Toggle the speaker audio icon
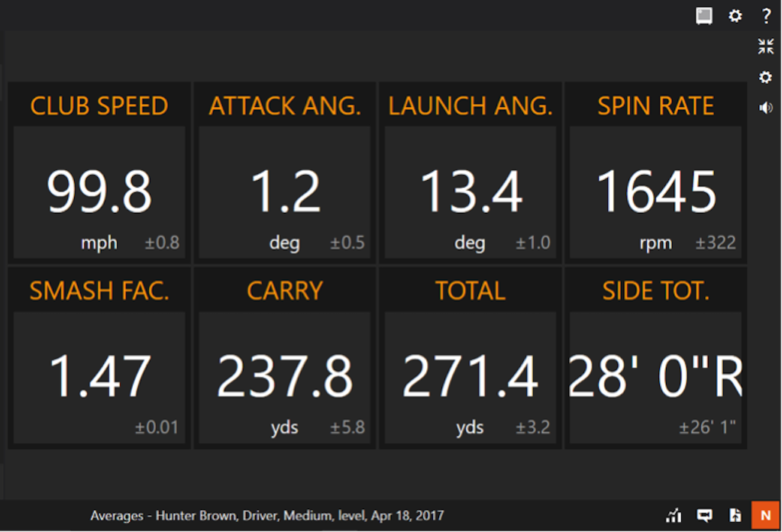Screen dimensions: 782x532 [765, 108]
